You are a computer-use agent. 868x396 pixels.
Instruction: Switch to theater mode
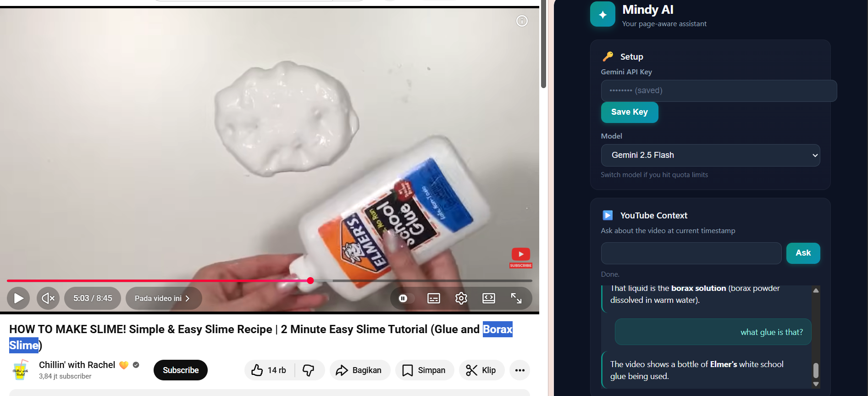[x=489, y=298]
